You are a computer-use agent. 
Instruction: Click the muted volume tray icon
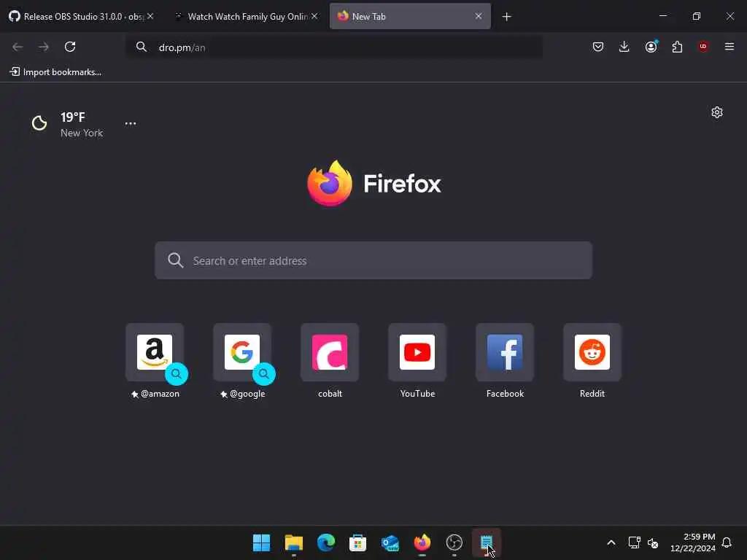click(653, 542)
